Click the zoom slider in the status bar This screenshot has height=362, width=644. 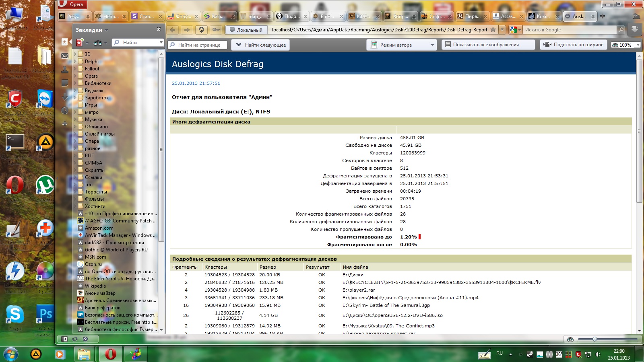coord(594,339)
